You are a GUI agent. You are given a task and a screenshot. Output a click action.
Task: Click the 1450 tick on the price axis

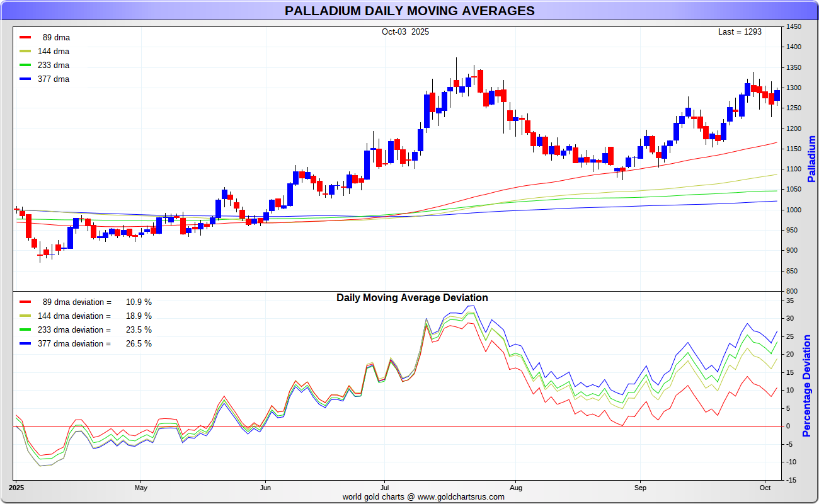(x=793, y=26)
